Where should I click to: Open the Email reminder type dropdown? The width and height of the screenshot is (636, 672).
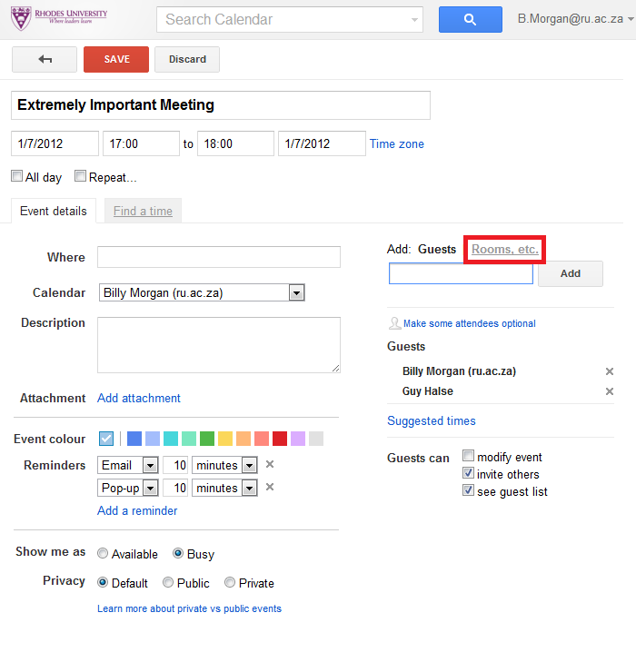click(128, 465)
